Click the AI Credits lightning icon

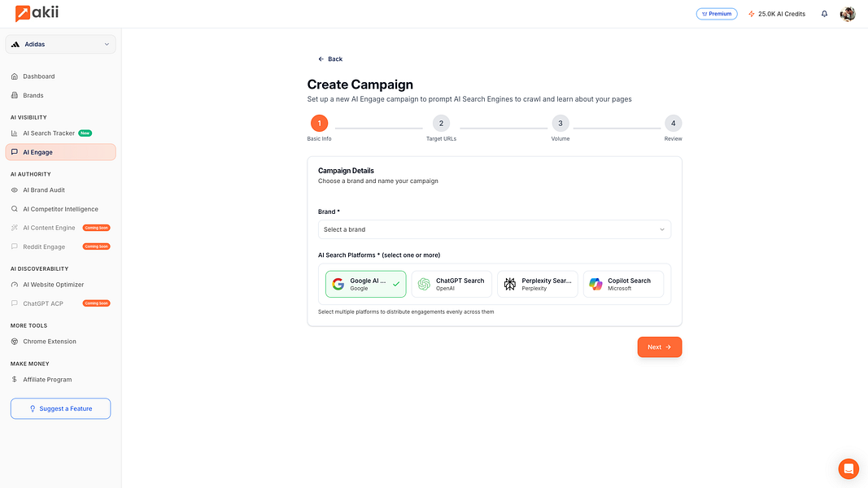[x=750, y=14]
